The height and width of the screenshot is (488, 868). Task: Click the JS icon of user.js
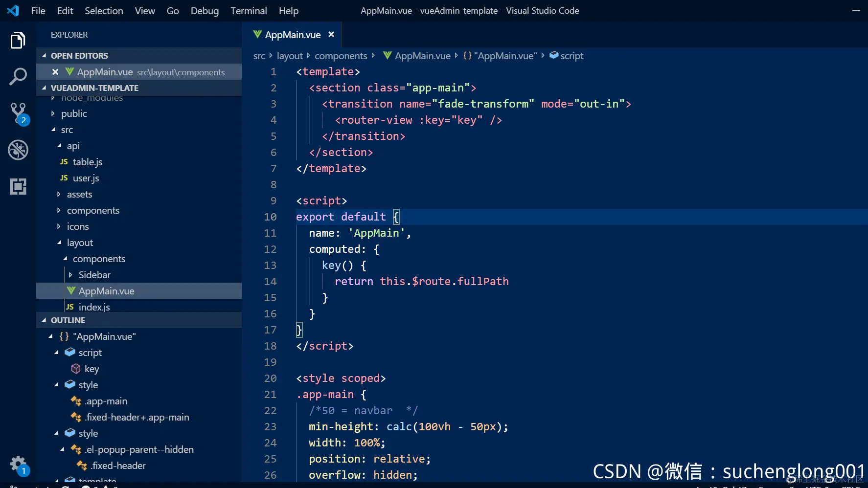(64, 178)
